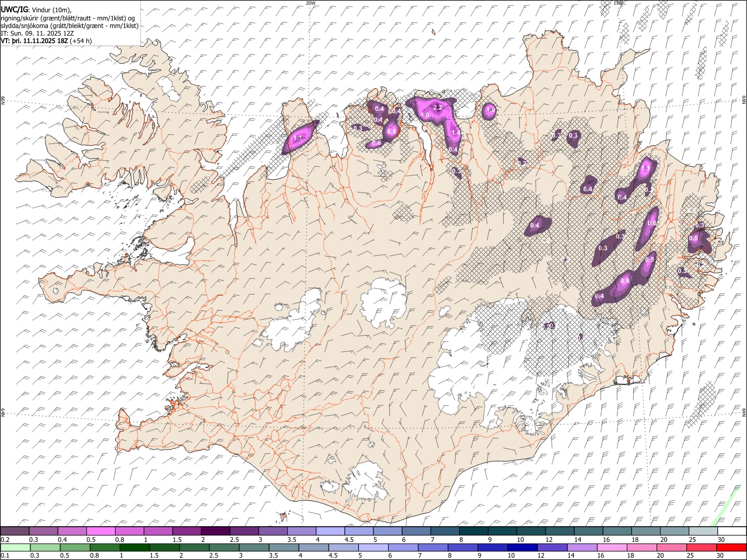Image resolution: width=747 pixels, height=560 pixels.
Task: Click the violet 14–16 rain legend swatch
Action: [582, 547]
